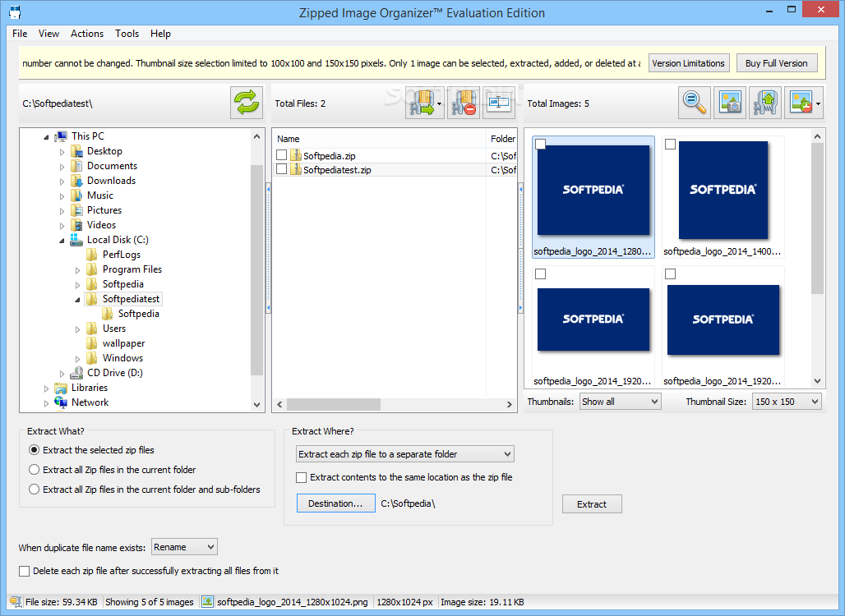Select the PerfLogs folder in tree

(x=122, y=255)
